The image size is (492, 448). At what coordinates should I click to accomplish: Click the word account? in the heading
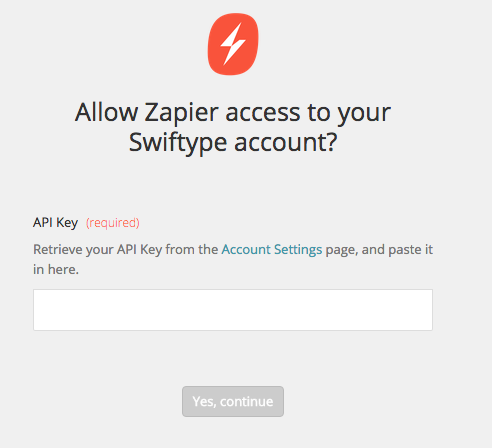[286, 143]
